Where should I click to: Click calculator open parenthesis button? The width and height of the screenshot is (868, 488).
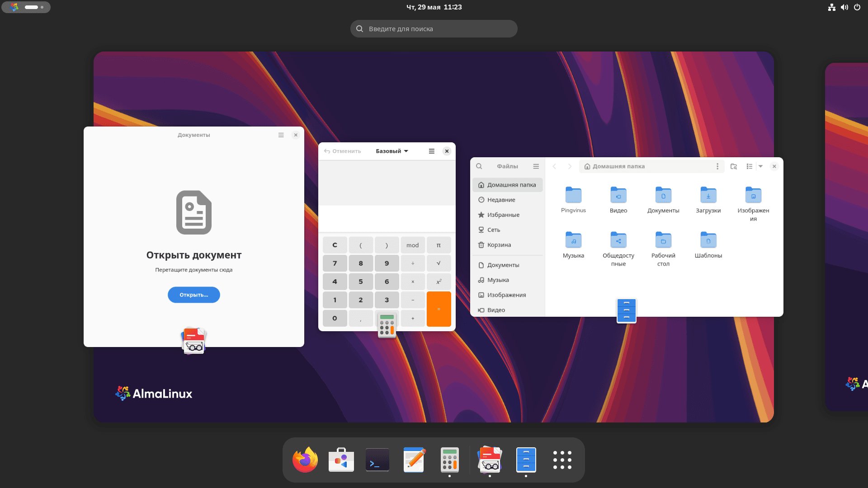[361, 245]
